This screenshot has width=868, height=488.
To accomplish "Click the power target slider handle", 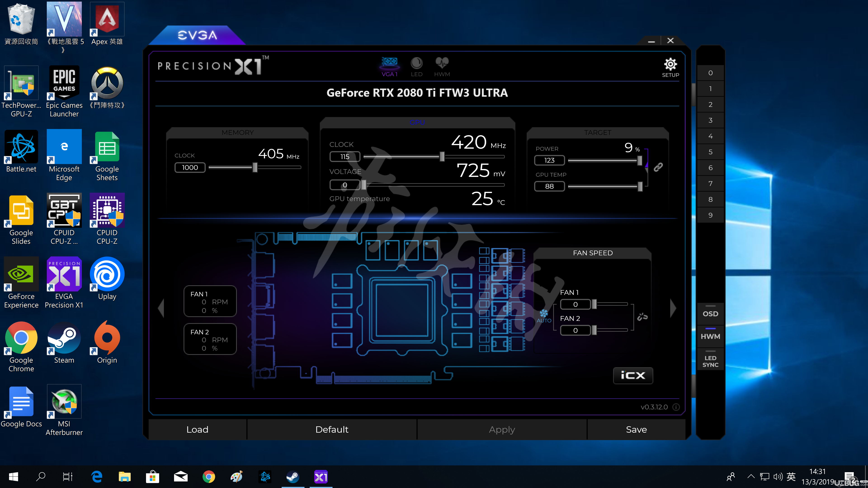I will coord(639,160).
